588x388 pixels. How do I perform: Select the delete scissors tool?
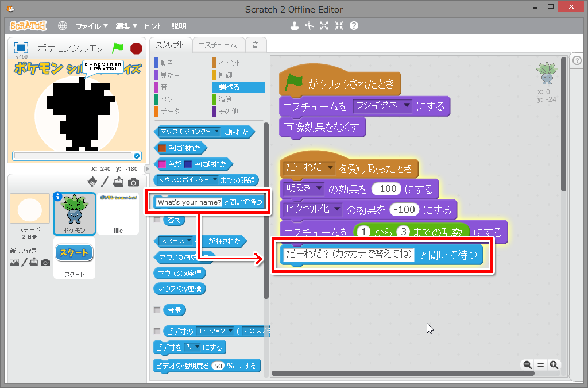(309, 26)
